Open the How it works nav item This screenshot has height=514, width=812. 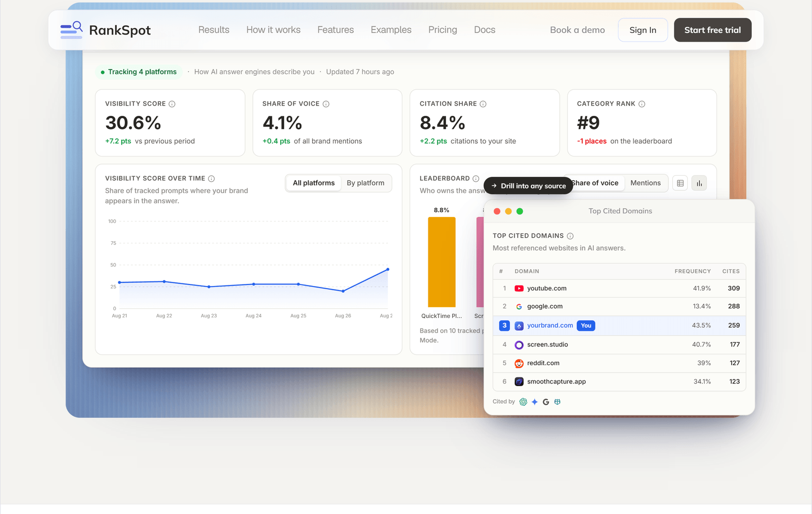point(274,30)
